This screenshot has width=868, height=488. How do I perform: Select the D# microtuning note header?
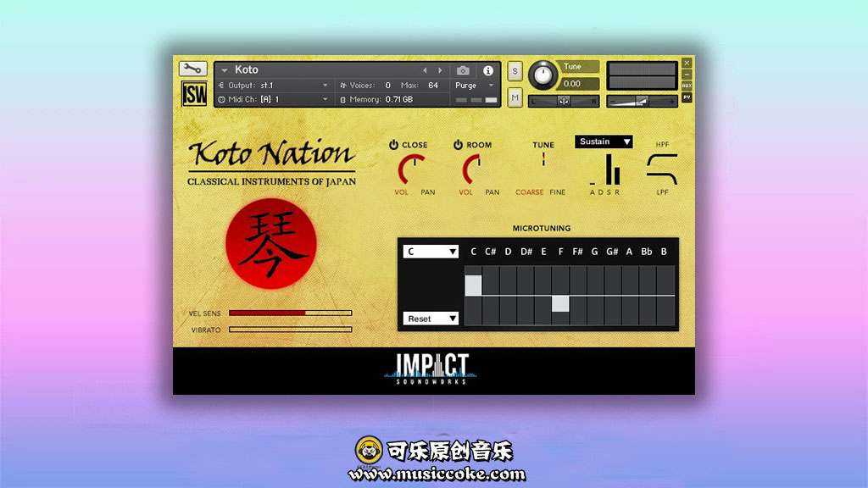pos(526,251)
